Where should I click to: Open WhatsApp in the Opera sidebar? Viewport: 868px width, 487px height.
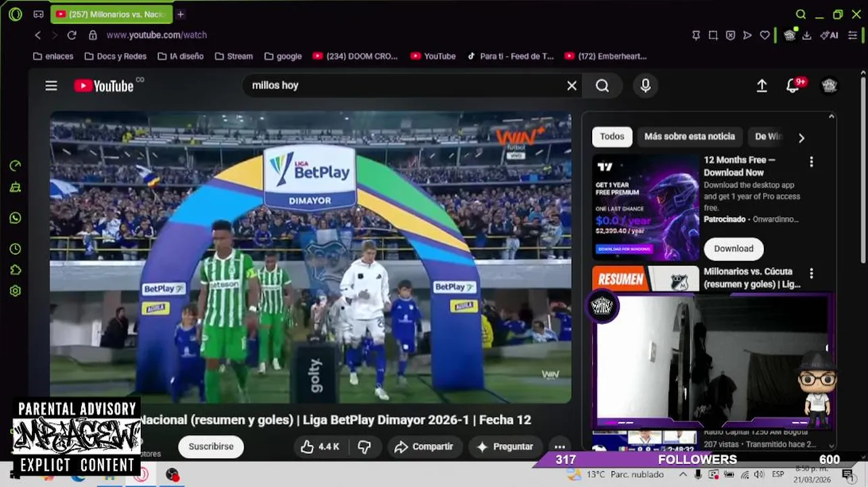(16, 218)
